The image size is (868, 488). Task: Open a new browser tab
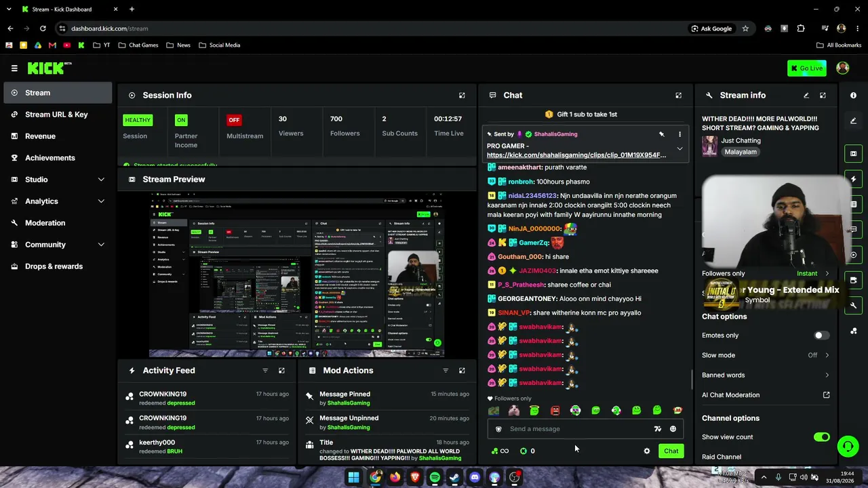click(132, 9)
